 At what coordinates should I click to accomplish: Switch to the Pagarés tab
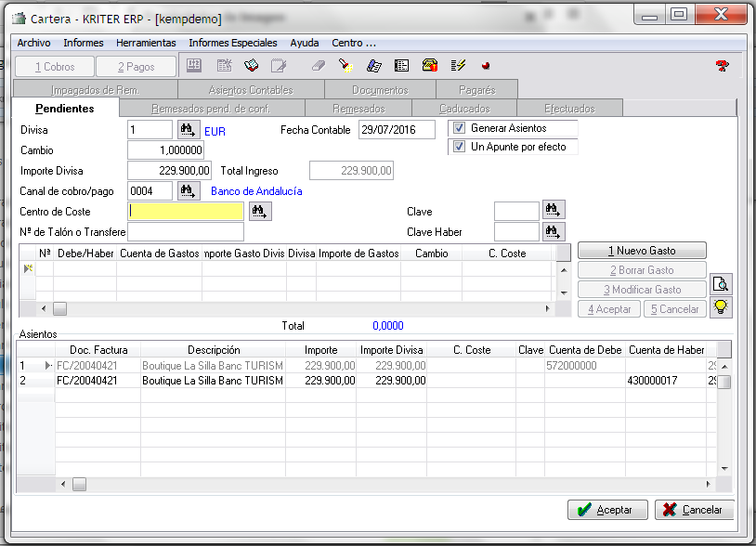[x=476, y=90]
